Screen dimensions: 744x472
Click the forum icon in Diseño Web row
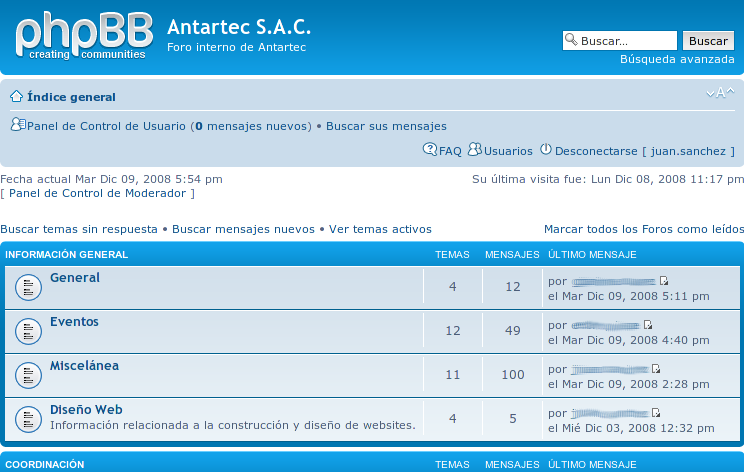[28, 419]
